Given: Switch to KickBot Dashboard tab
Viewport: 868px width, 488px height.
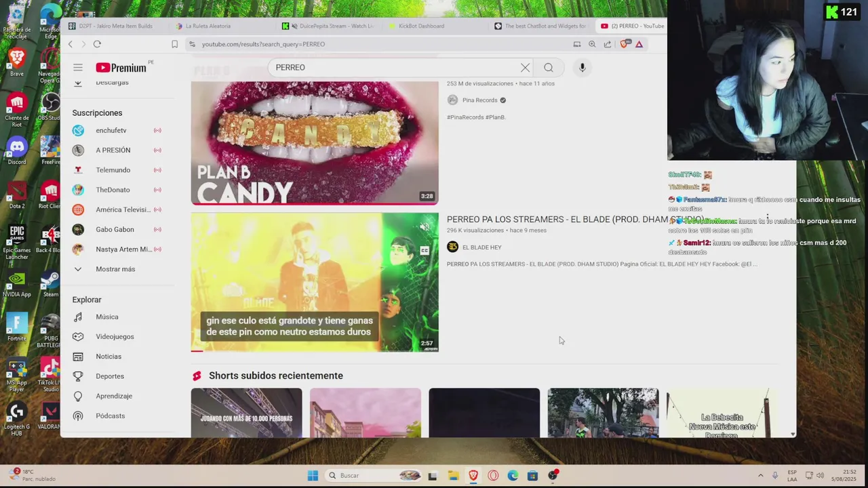Looking at the screenshot, I should 420,26.
